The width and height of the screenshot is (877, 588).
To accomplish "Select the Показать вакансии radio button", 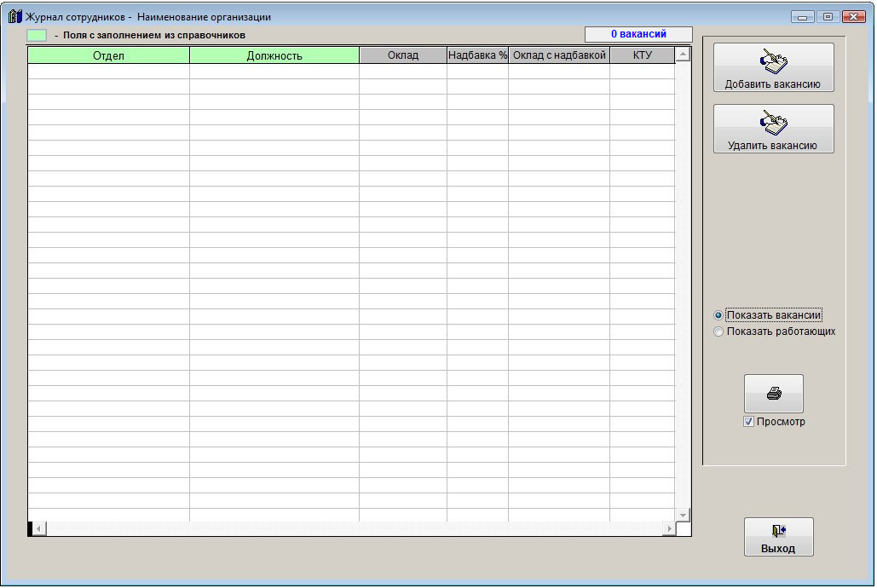I will coord(718,315).
